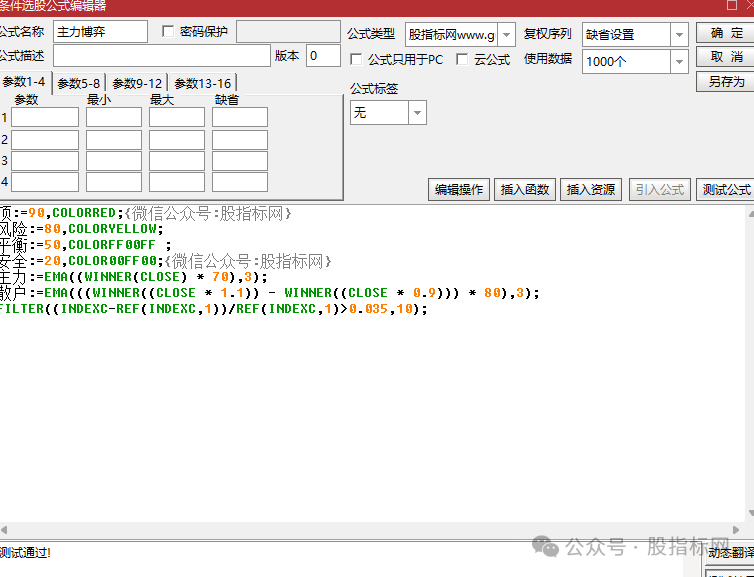Viewport: 754px width, 577px height.
Task: Click the row 3 参数 name field
Action: coord(45,161)
